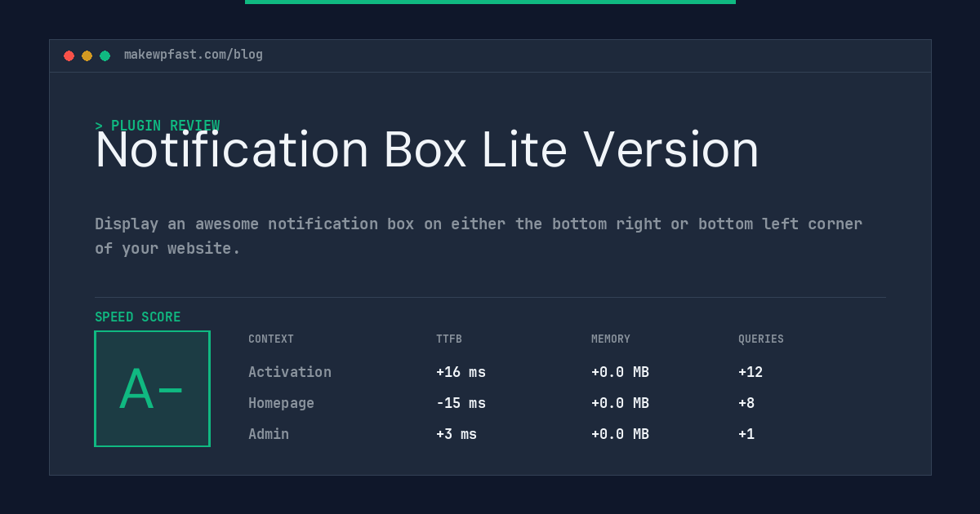Image resolution: width=980 pixels, height=514 pixels.
Task: Click the TTFB column header
Action: click(x=449, y=339)
